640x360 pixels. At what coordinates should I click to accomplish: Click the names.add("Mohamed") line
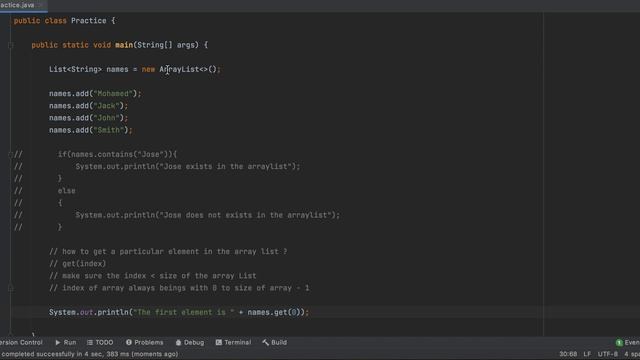tap(95, 93)
